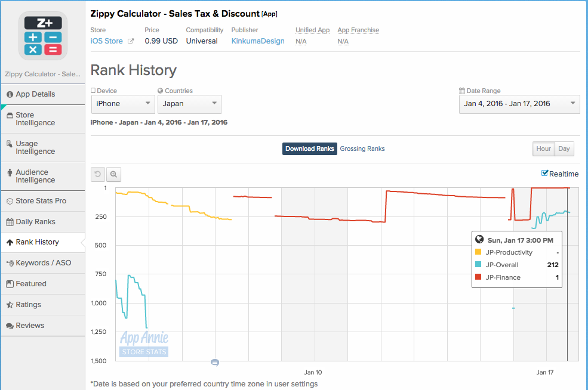Click the App Details info icon
This screenshot has height=390, width=588.
click(x=10, y=94)
